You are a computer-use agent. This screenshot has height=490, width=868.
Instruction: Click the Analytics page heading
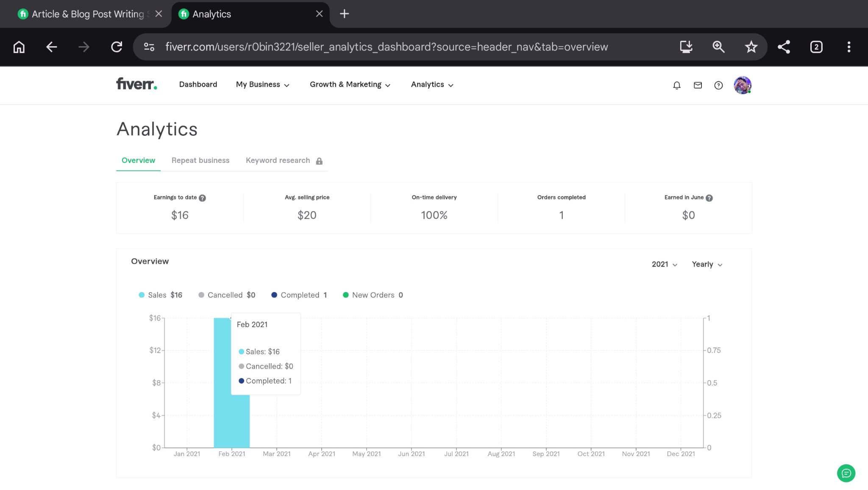coord(157,129)
